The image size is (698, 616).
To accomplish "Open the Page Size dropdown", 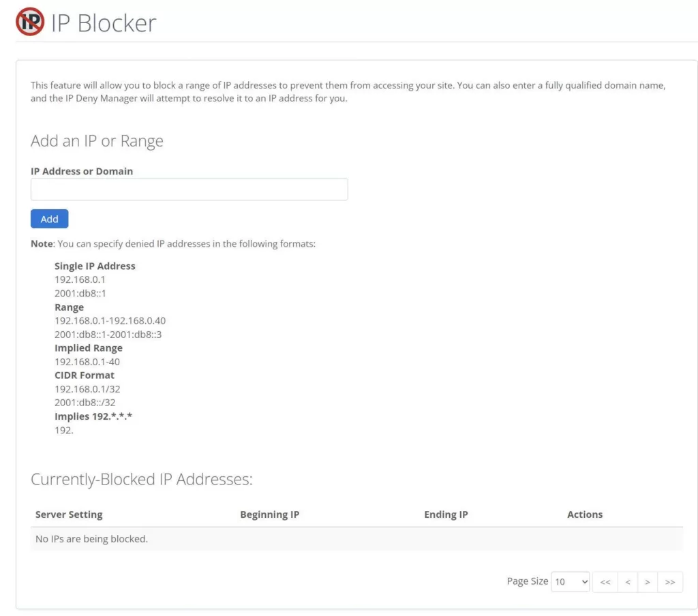I will [x=570, y=582].
